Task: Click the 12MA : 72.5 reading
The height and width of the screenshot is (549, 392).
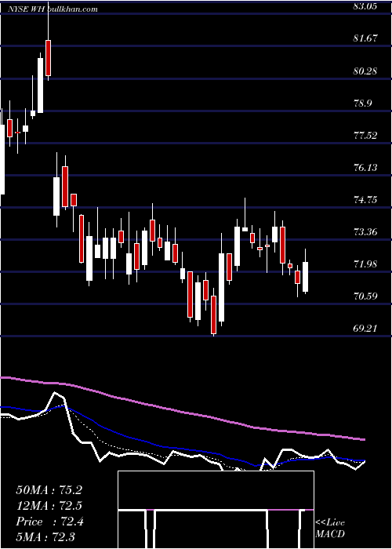Action: (x=49, y=506)
